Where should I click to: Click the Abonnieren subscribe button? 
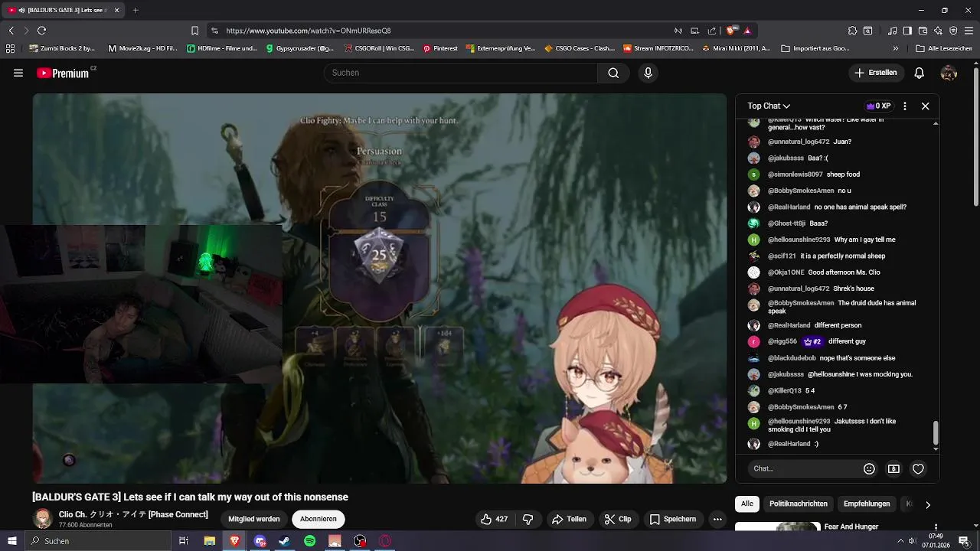click(x=318, y=519)
